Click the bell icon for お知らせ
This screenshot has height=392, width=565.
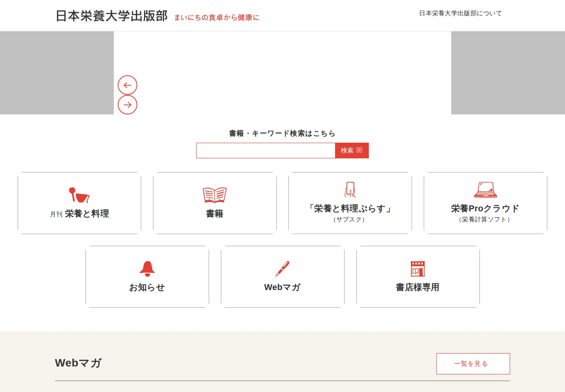[147, 269]
